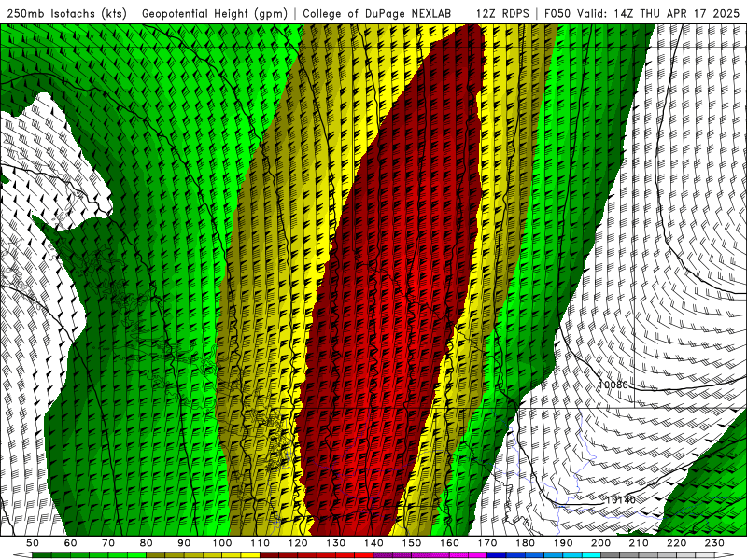Click the 60 value on the color scale

pos(70,543)
